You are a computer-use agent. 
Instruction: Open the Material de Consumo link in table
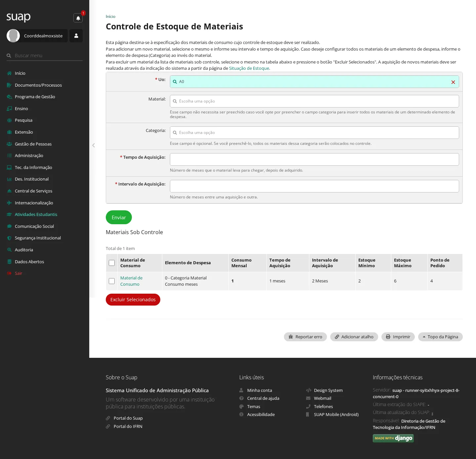coord(131,281)
